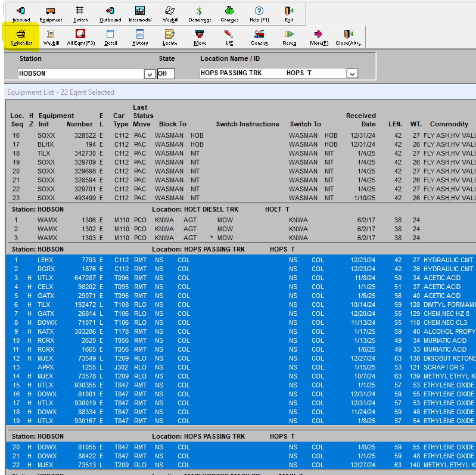The image size is (476, 475).
Task: Open the Switch toolbar icon
Action: tap(80, 14)
